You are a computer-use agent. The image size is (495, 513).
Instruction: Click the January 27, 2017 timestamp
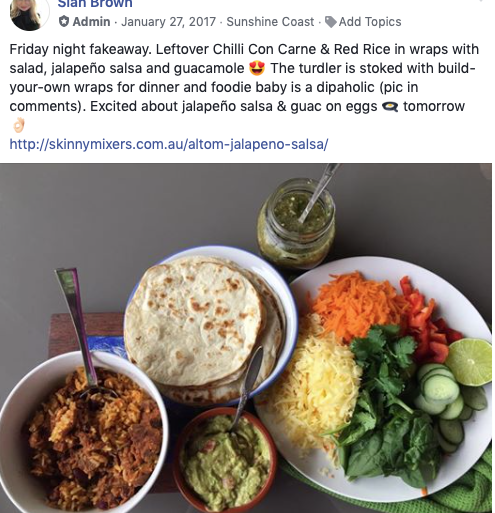[x=168, y=22]
